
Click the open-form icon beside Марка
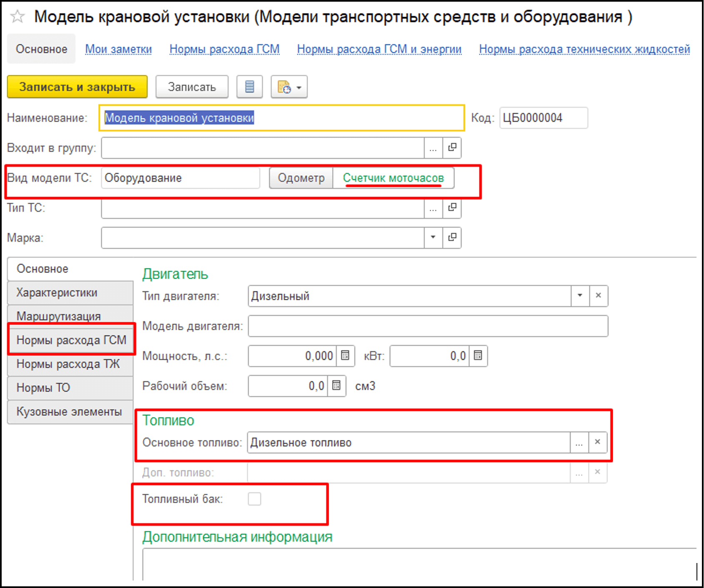coord(452,237)
